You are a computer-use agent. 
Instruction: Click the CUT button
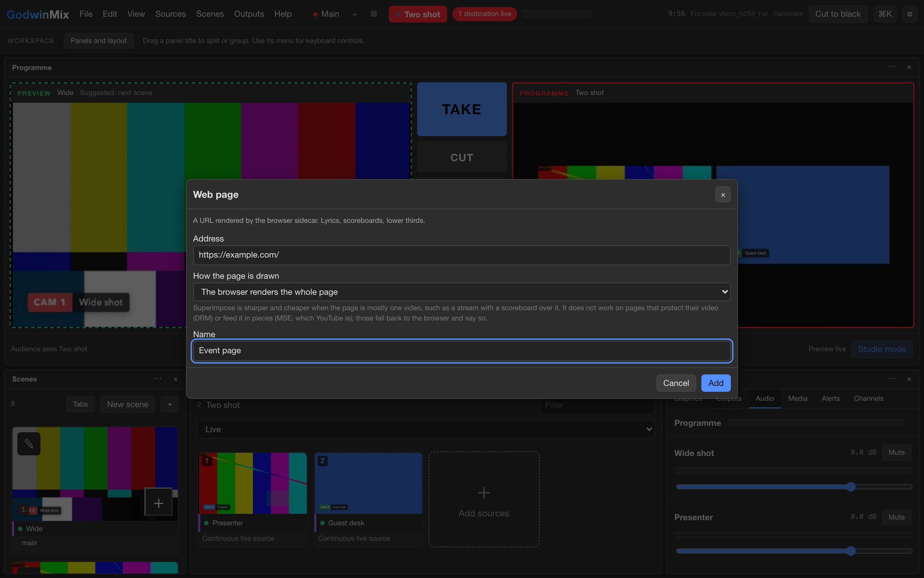[x=462, y=157]
